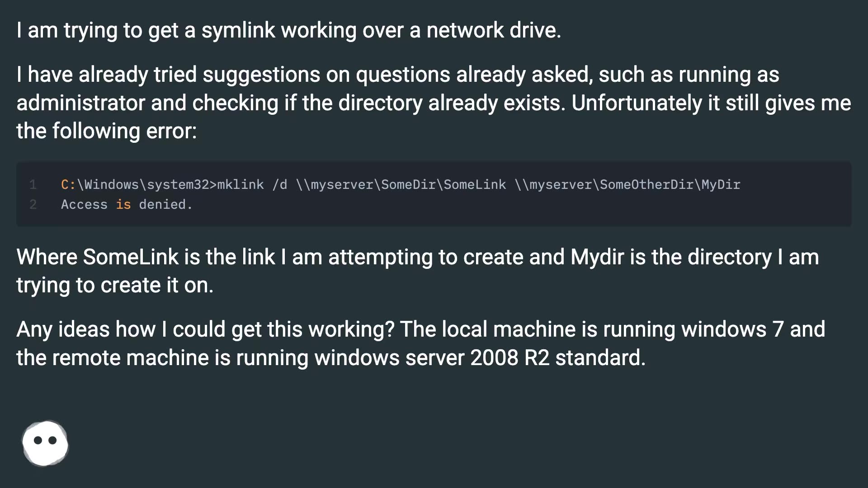Click "SomeLink" in the explanation paragraph
This screenshot has height=488, width=868.
pos(131,257)
